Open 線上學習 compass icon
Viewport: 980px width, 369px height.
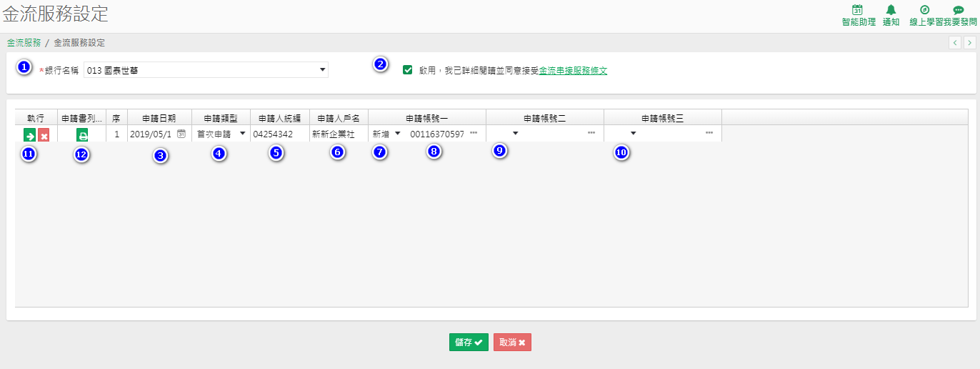tap(924, 10)
